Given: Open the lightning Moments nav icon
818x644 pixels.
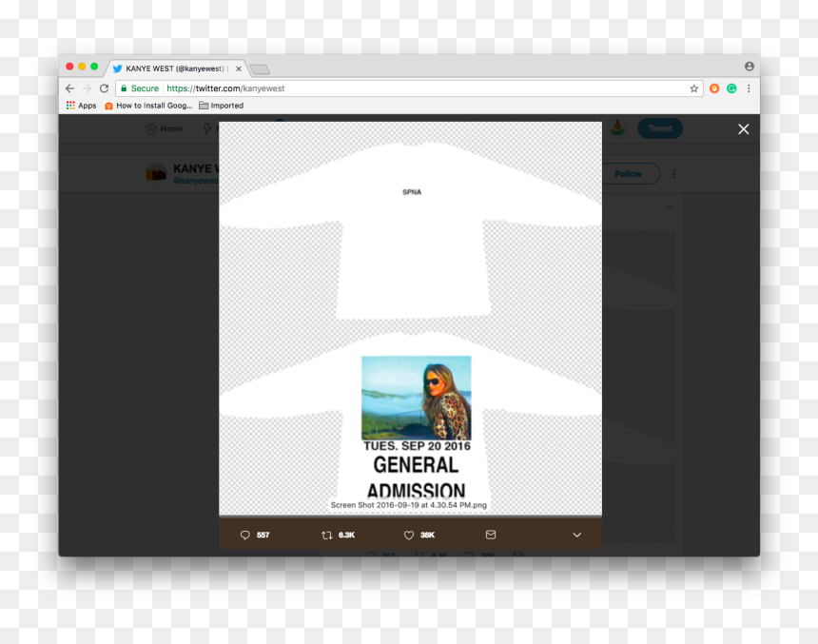Looking at the screenshot, I should click(x=207, y=128).
